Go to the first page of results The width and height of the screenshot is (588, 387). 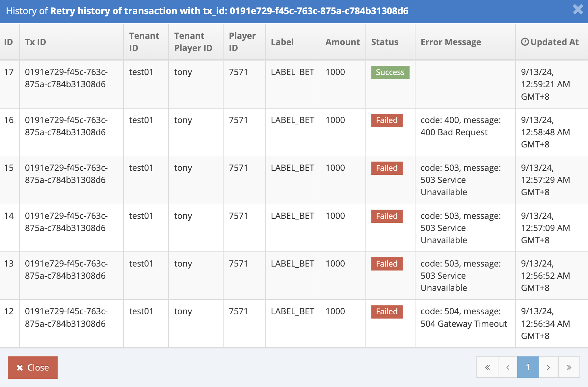click(x=487, y=367)
